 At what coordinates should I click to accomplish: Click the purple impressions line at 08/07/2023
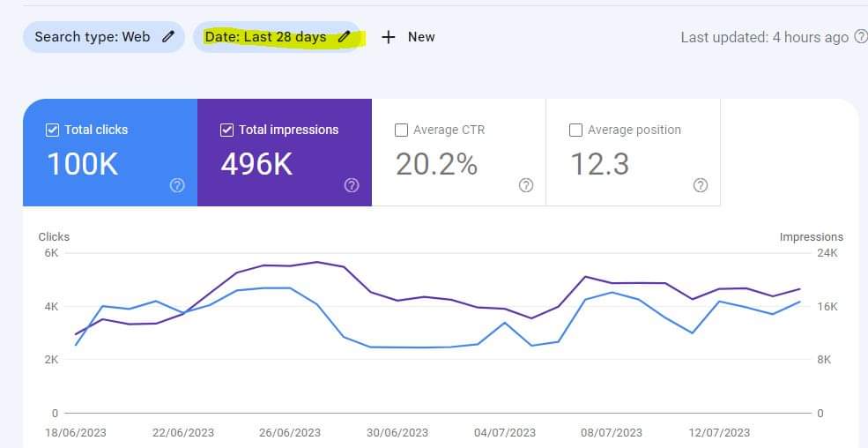tap(612, 283)
